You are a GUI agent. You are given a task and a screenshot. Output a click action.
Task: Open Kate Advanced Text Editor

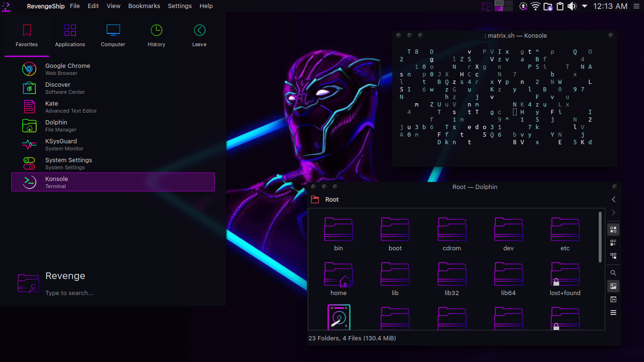pos(113,107)
